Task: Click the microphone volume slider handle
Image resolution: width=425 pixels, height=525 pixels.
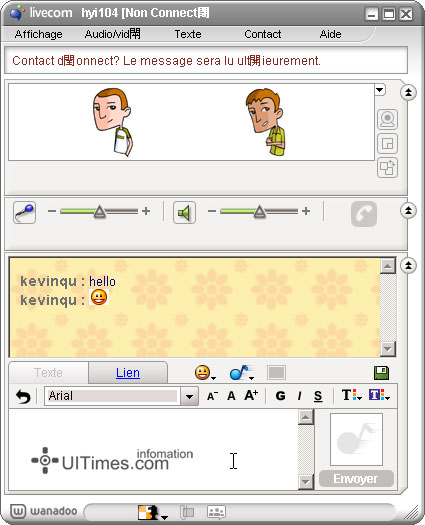Action: [x=99, y=212]
